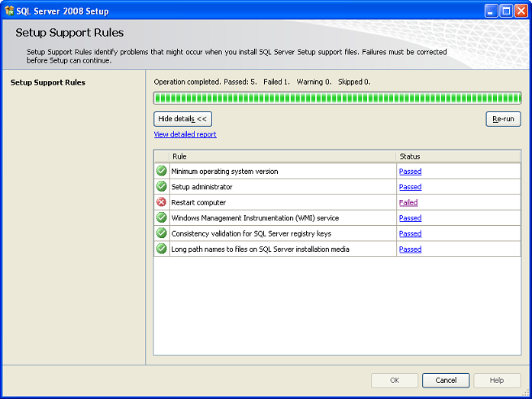Click the SQL Server Setup title bar icon
The height and width of the screenshot is (399, 532).
9,11
